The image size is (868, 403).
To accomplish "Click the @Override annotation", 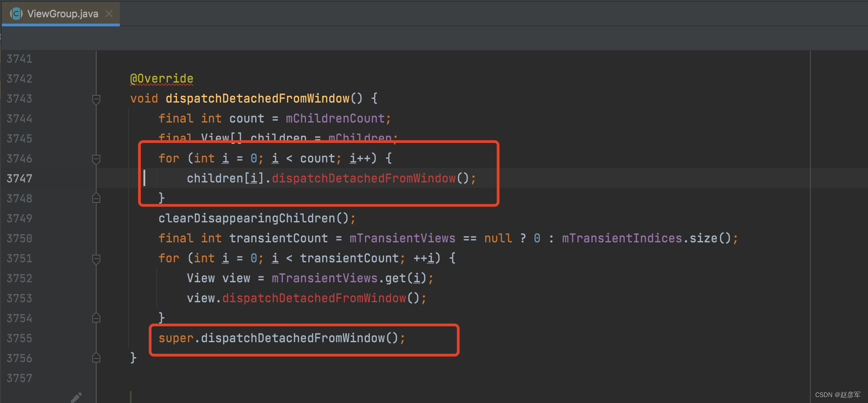I will (x=162, y=79).
